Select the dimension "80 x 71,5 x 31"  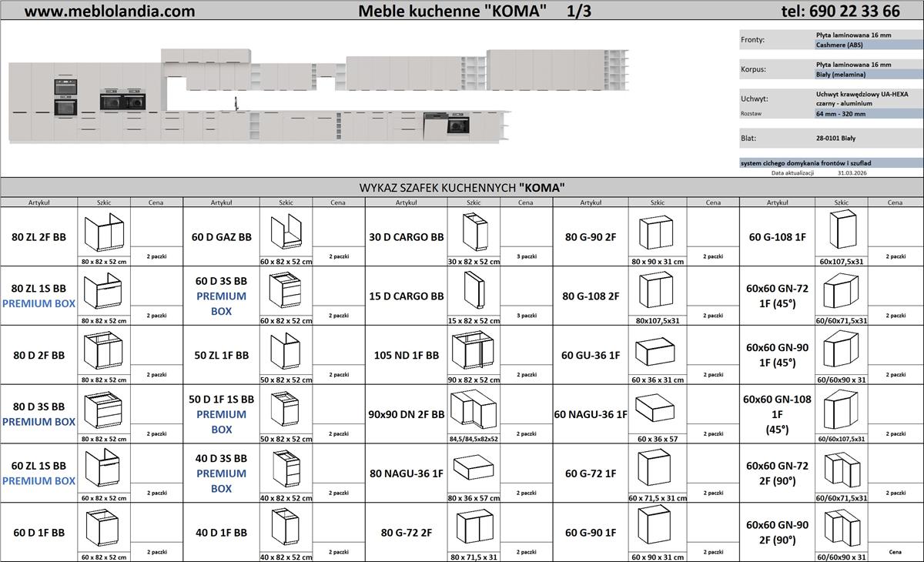(x=473, y=557)
